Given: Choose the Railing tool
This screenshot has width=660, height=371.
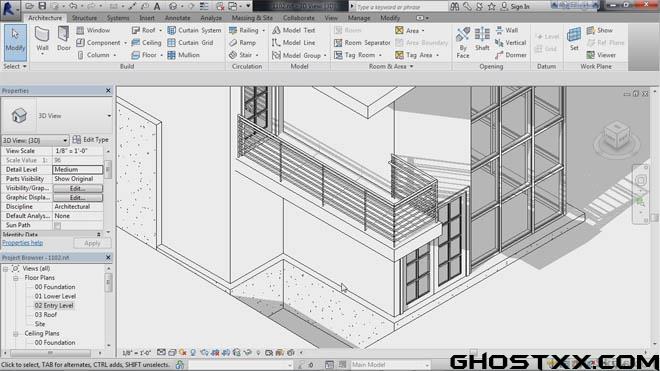Looking at the screenshot, I should click(247, 30).
